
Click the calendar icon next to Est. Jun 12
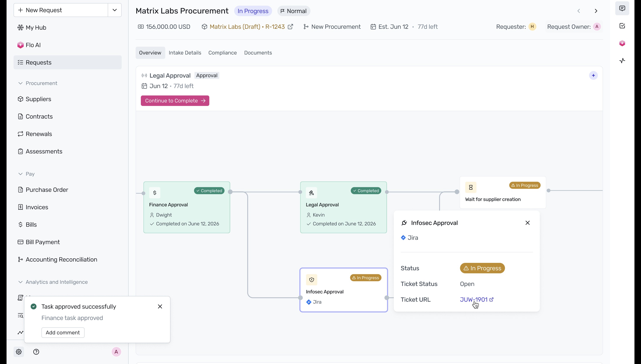373,27
